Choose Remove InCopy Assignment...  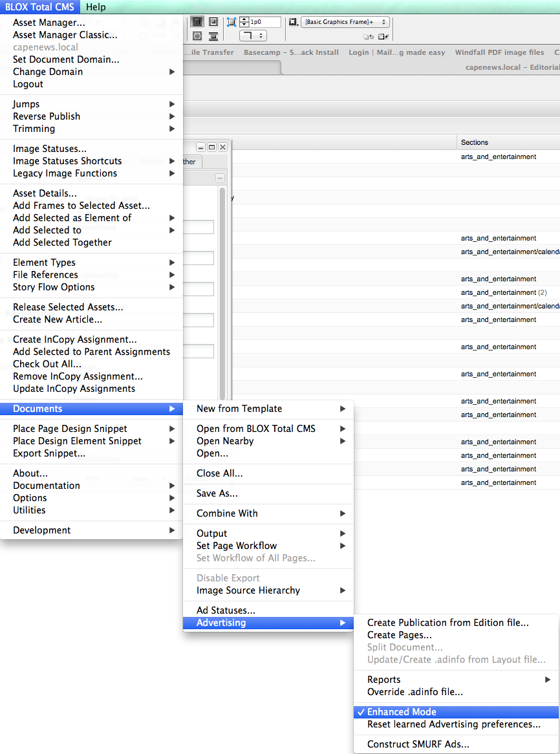pos(91,376)
